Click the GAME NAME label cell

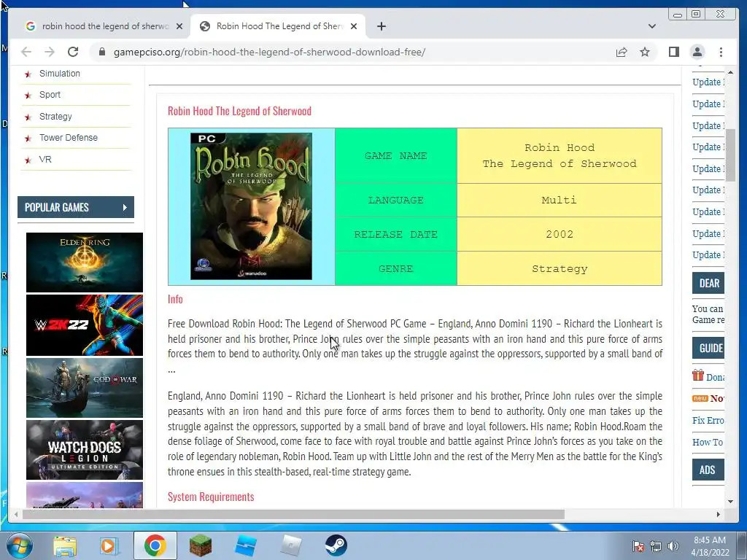tap(396, 156)
